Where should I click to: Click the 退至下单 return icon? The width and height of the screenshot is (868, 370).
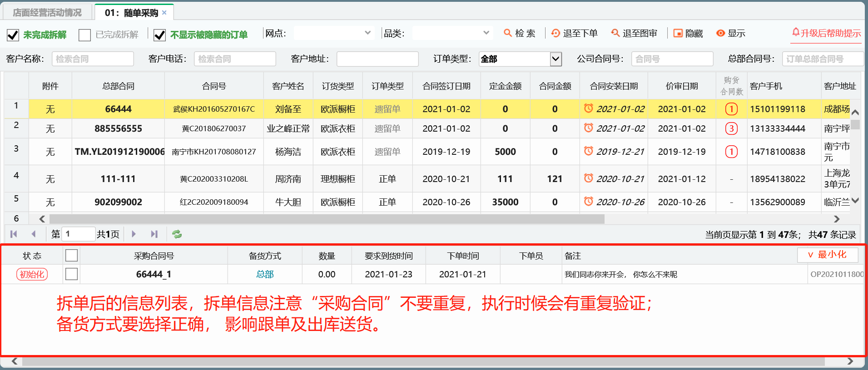tap(556, 33)
